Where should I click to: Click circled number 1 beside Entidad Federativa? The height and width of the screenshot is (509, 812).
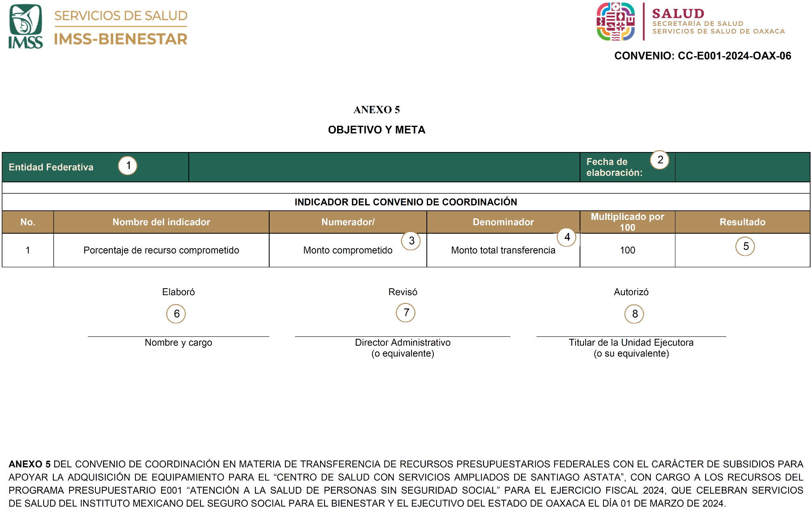tap(128, 166)
